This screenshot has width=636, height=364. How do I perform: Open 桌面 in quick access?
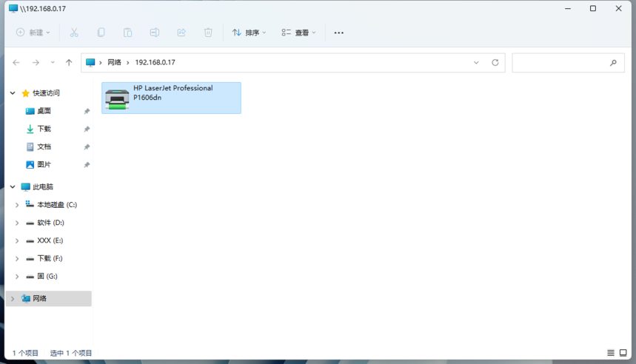[x=44, y=111]
